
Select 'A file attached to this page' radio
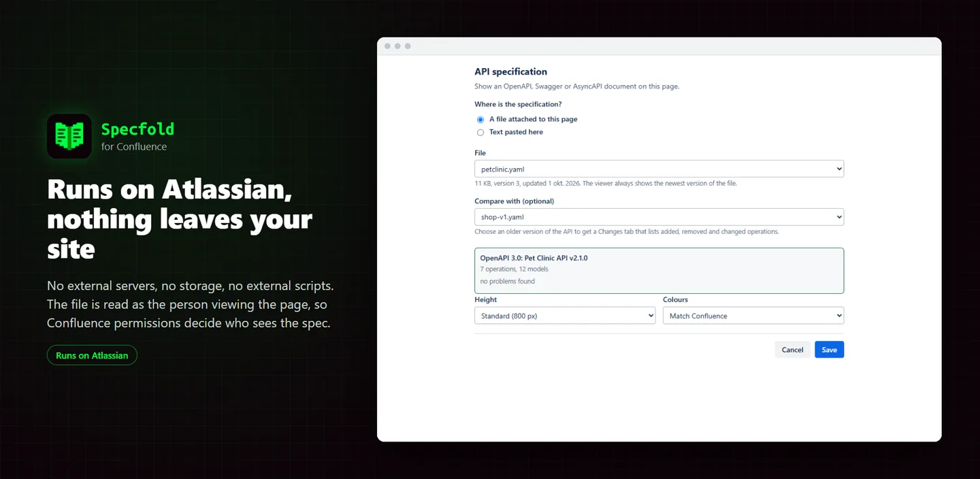pyautogui.click(x=480, y=120)
